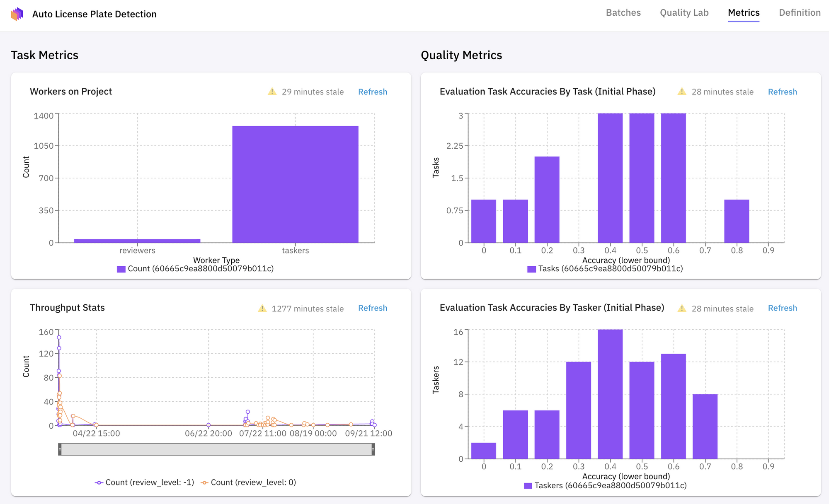Image resolution: width=829 pixels, height=504 pixels.
Task: Click warning icon on Accuracies By Task chart
Action: pos(681,92)
